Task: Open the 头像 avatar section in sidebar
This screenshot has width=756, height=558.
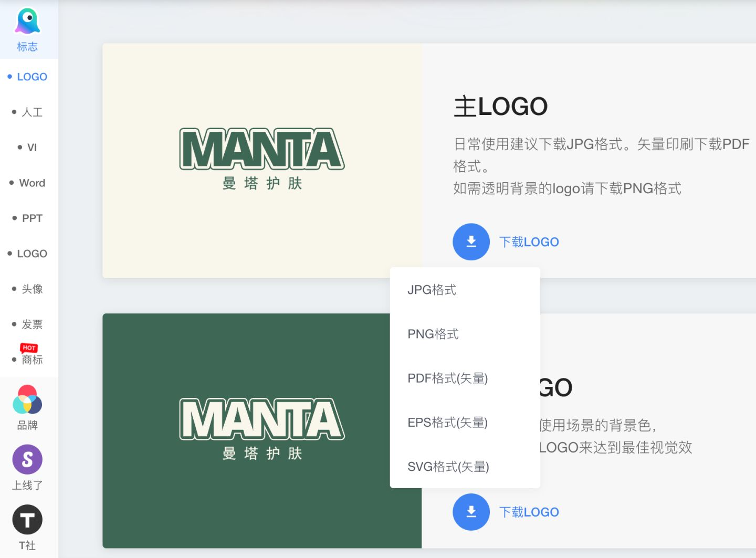Action: (31, 288)
